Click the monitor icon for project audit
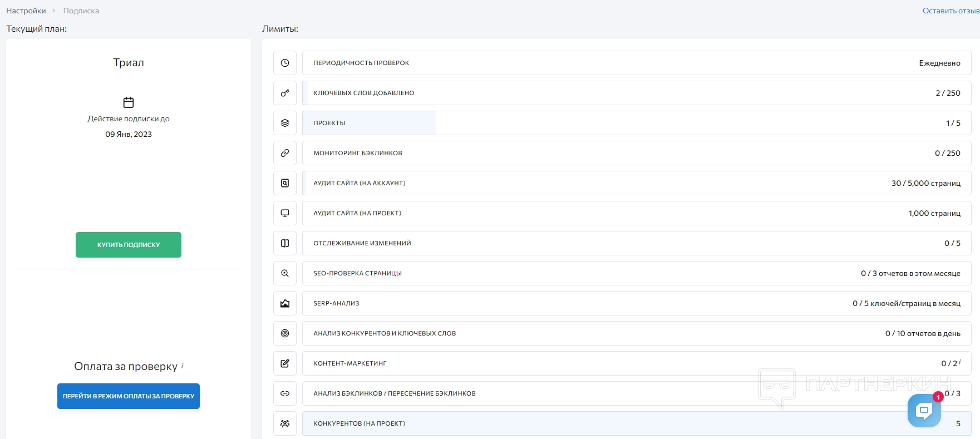This screenshot has width=980, height=439. 285,213
